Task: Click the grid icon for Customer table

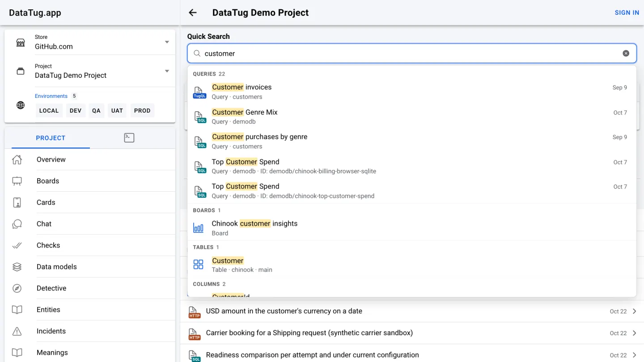Action: 198,265
